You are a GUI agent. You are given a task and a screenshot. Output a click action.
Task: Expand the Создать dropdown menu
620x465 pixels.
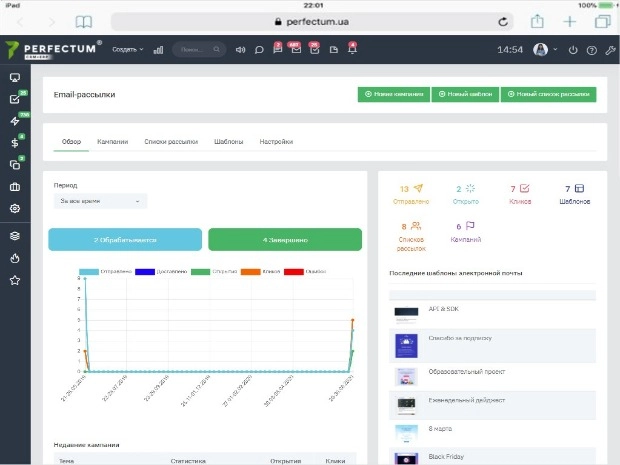pyautogui.click(x=128, y=49)
